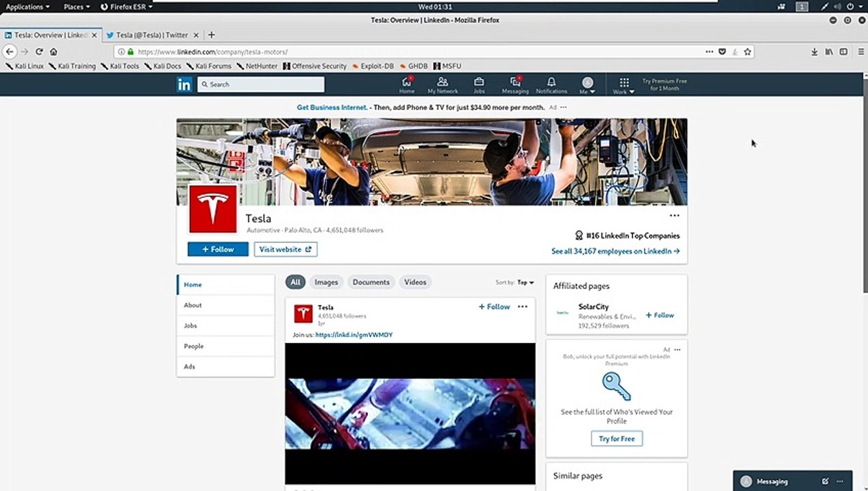Open the Offensive Security bookmark
This screenshot has height=491, width=868.
(x=315, y=66)
